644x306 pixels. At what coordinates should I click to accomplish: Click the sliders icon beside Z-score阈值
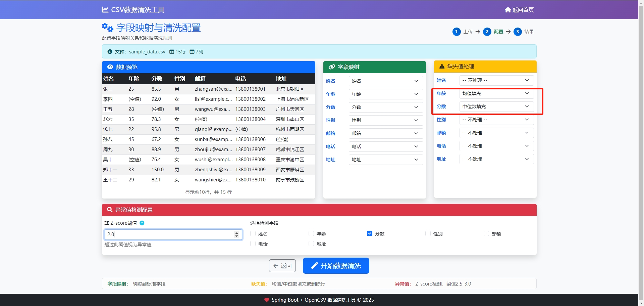click(x=107, y=223)
